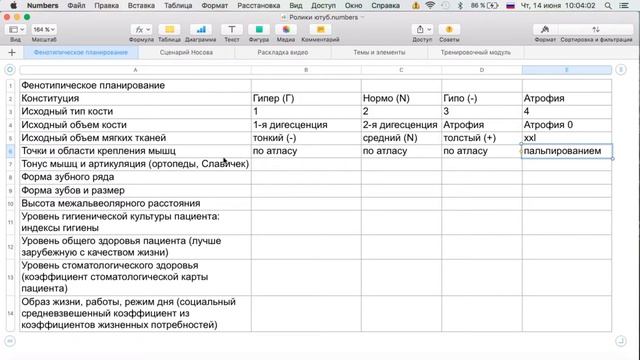Open the zoom scale 164% dropdown
640x360 pixels.
(x=44, y=29)
